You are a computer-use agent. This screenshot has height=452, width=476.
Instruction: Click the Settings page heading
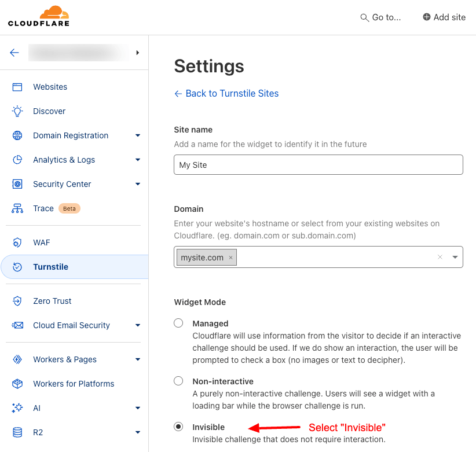[209, 66]
